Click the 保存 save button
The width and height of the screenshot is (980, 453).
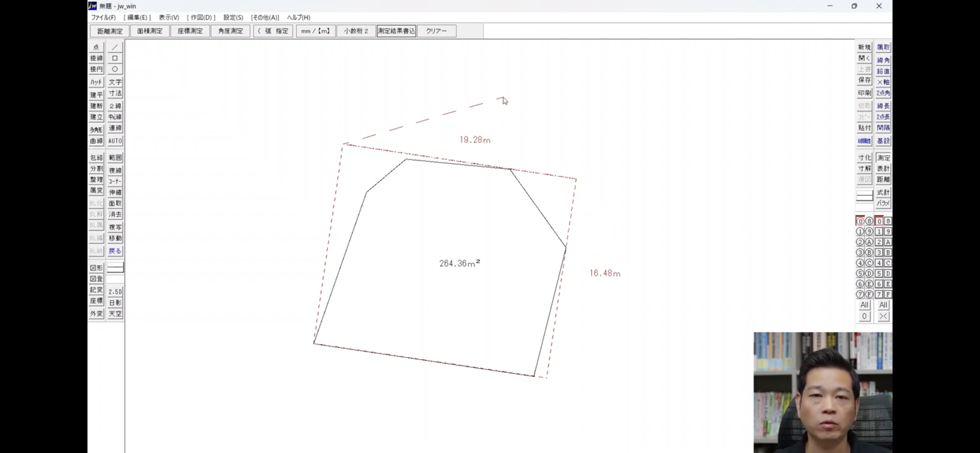pos(864,80)
